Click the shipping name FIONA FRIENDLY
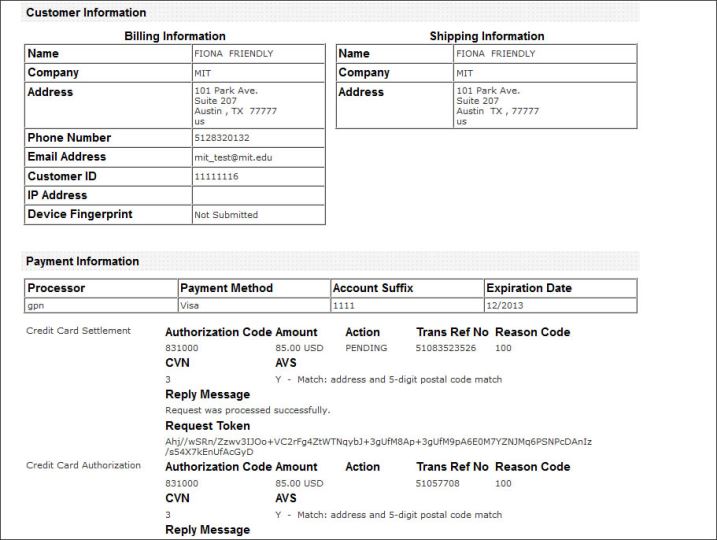Image resolution: width=717 pixels, height=540 pixels. coord(495,54)
